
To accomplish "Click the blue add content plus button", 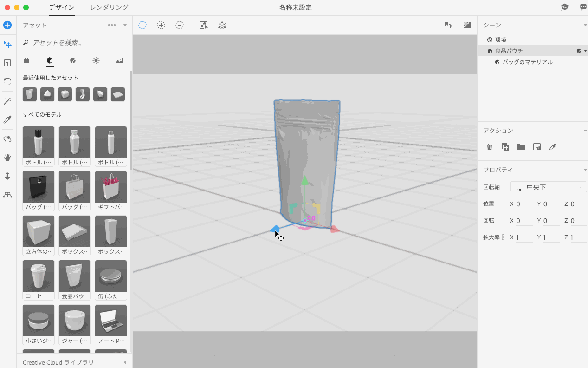I will coord(7,25).
